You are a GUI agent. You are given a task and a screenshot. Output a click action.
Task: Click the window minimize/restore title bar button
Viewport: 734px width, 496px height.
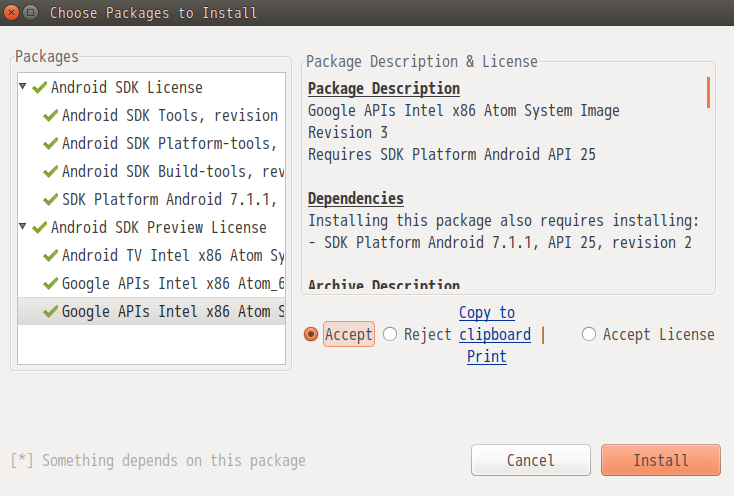(30, 12)
